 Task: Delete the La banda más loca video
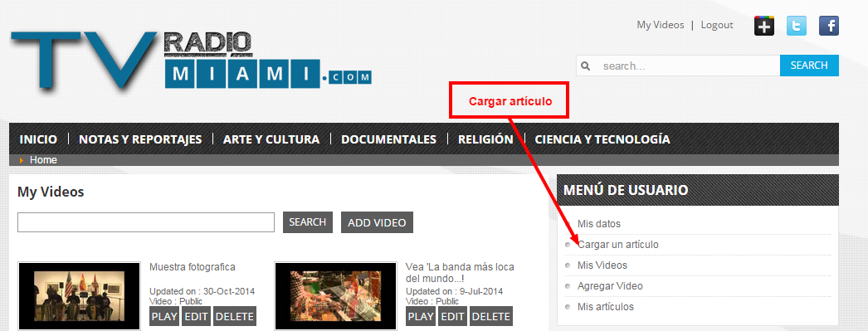(491, 317)
